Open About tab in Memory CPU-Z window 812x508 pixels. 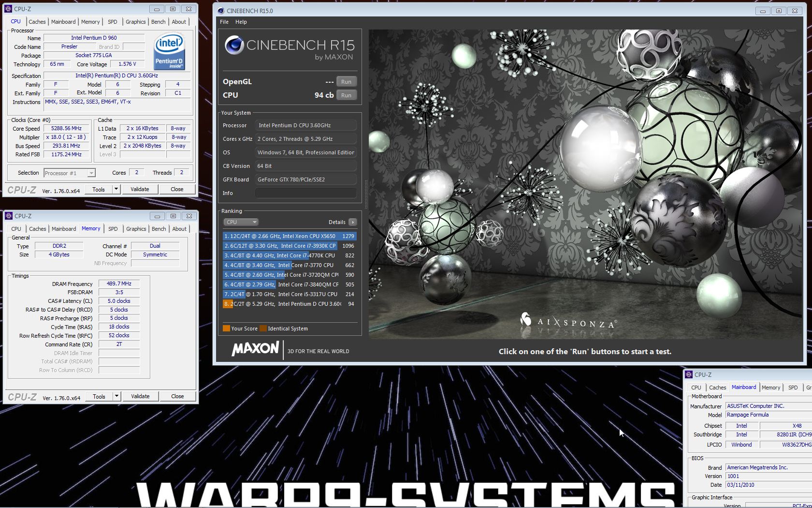click(179, 229)
